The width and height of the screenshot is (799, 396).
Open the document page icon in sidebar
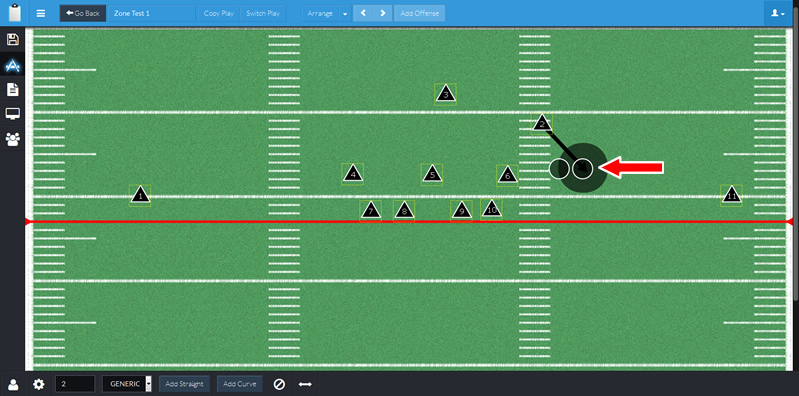(12, 90)
